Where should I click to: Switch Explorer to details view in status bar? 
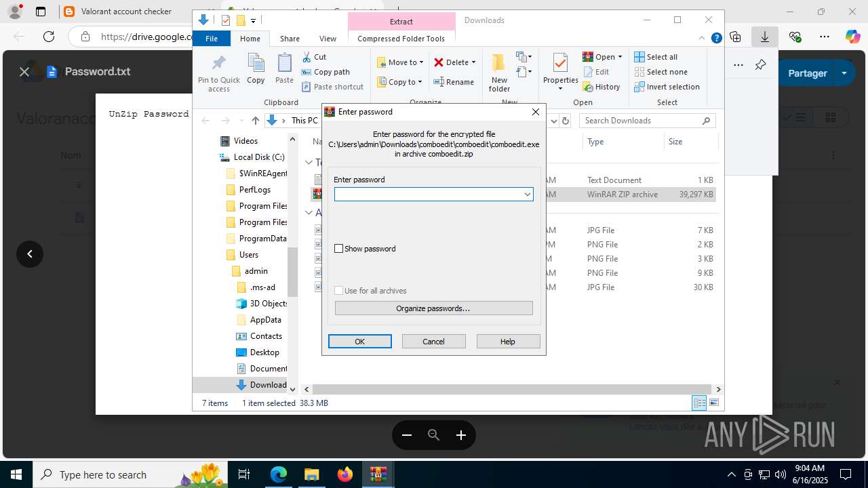pyautogui.click(x=699, y=403)
